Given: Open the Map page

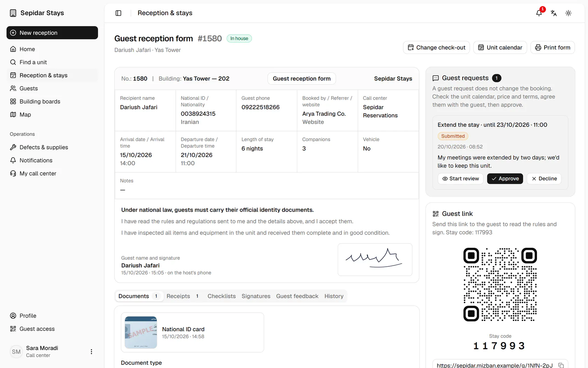Looking at the screenshot, I should [52, 115].
